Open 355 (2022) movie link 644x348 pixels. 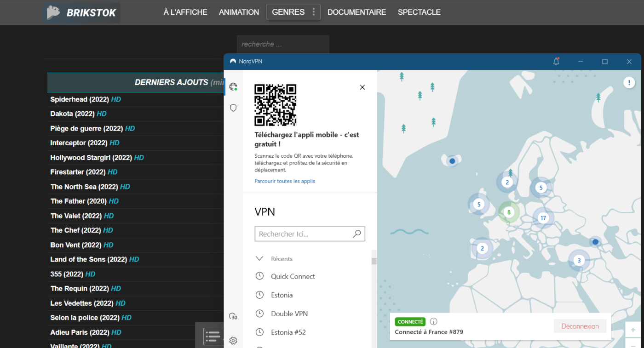(x=73, y=274)
